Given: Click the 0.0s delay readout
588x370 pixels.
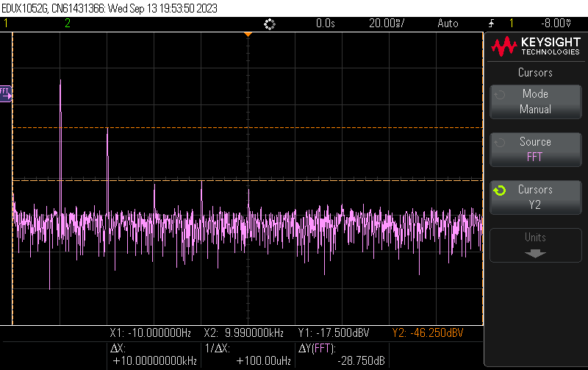Looking at the screenshot, I should point(325,24).
